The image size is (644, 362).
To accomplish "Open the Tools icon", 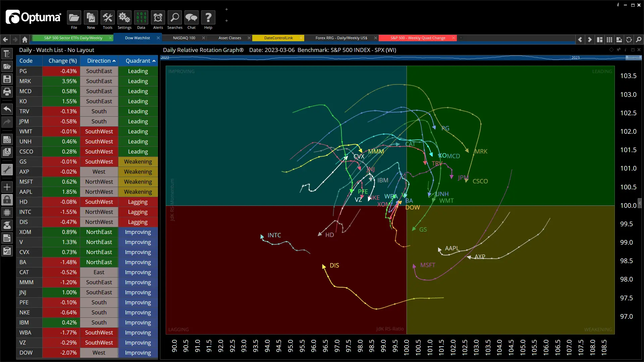I will click(x=107, y=18).
